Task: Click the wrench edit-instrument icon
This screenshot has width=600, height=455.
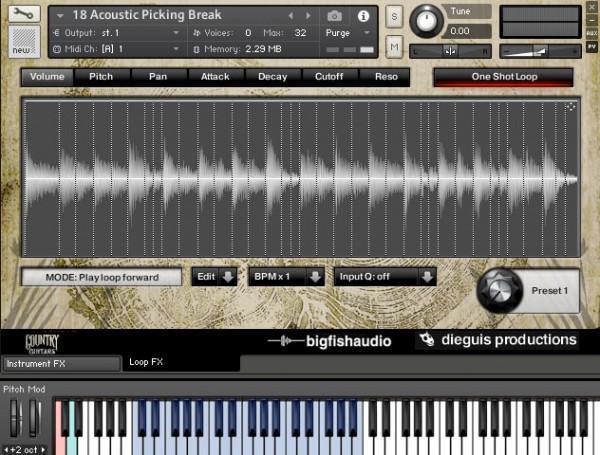Action: pos(22,14)
